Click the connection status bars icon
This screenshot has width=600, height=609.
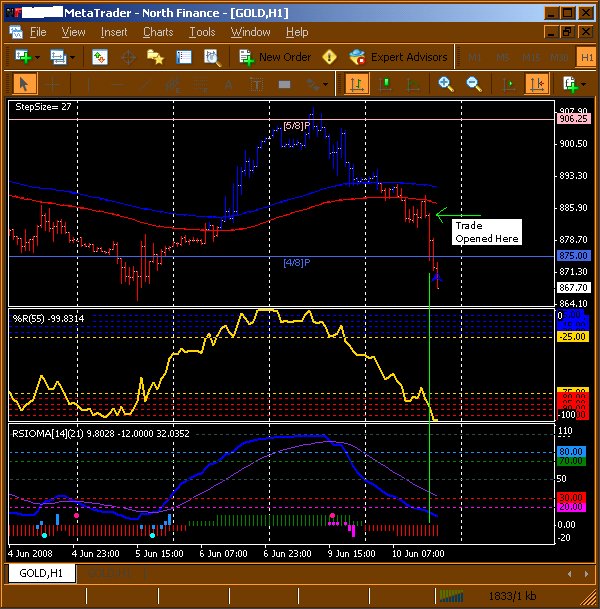pos(451,595)
